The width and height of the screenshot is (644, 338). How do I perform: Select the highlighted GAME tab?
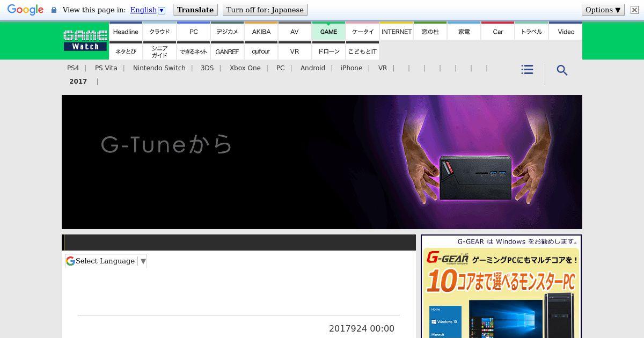[x=328, y=31]
